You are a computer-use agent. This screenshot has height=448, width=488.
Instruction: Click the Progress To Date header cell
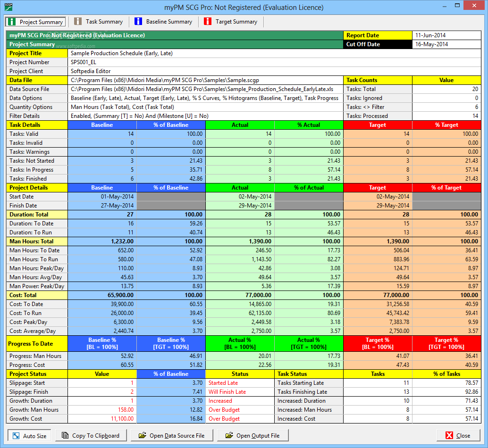[x=37, y=343]
